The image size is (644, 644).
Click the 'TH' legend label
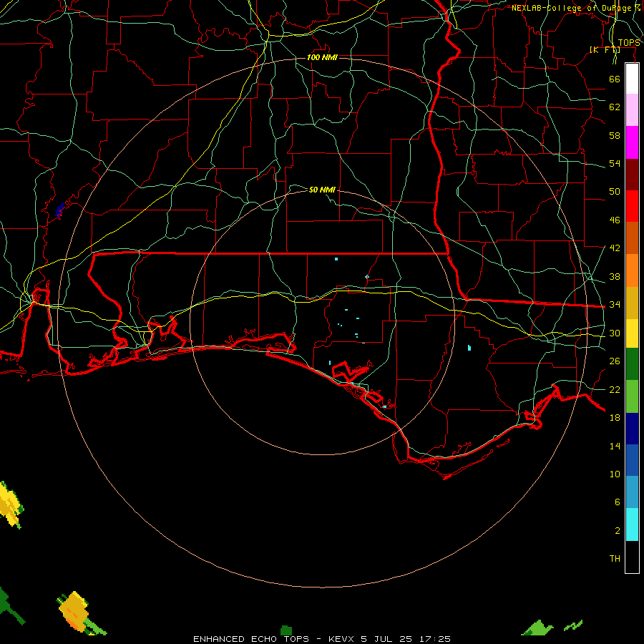[615, 558]
